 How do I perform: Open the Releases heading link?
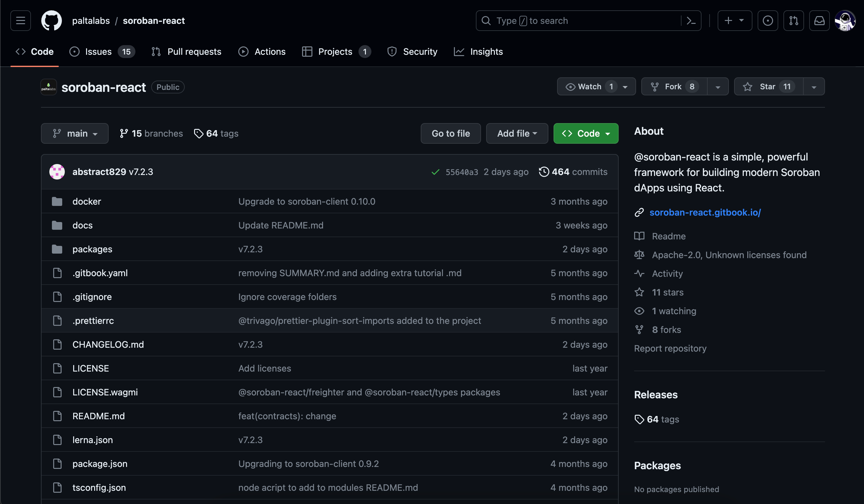[x=655, y=395]
